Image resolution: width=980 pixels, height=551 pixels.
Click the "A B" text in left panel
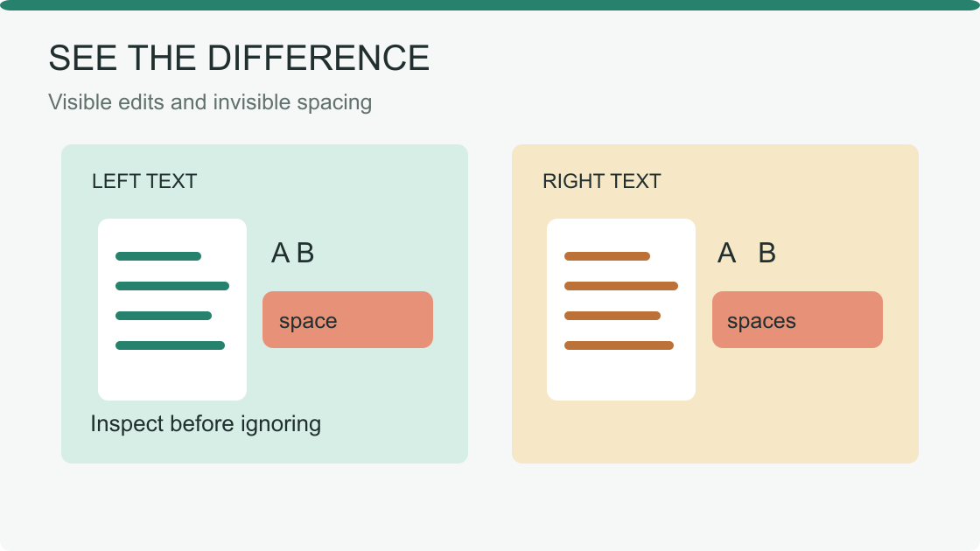tap(292, 253)
